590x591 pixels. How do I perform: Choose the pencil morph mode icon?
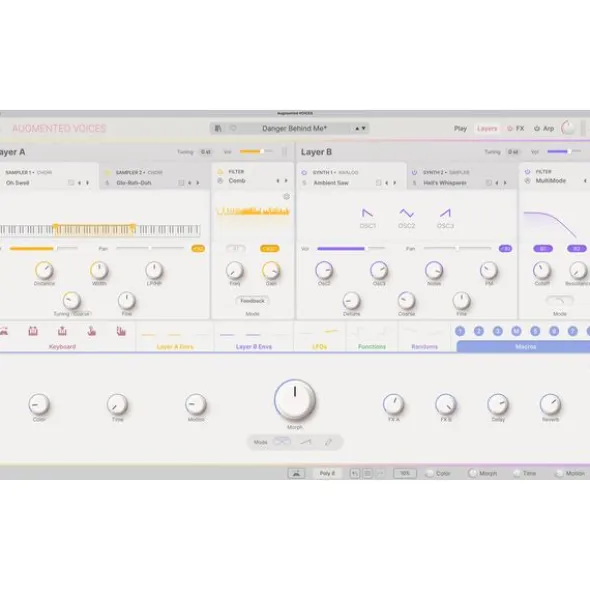pos(328,442)
